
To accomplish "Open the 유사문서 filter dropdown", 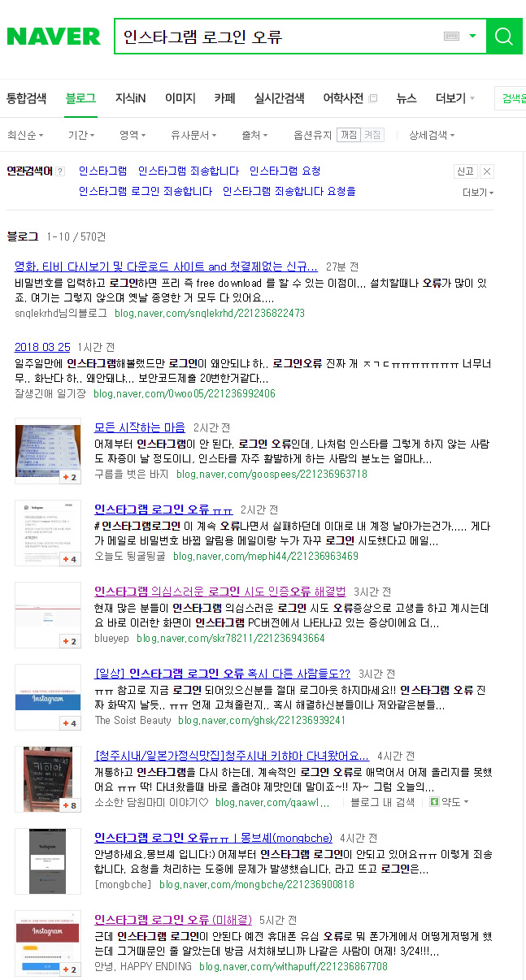I will tap(193, 135).
